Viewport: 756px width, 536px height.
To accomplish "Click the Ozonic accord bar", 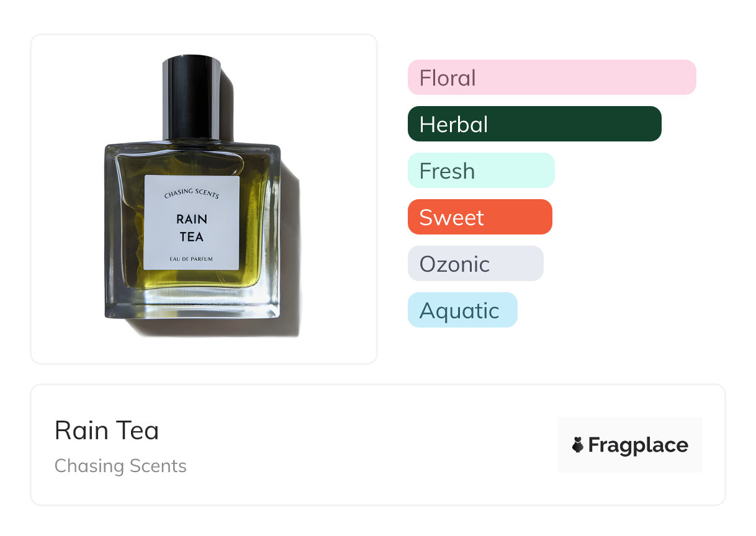I will [475, 264].
